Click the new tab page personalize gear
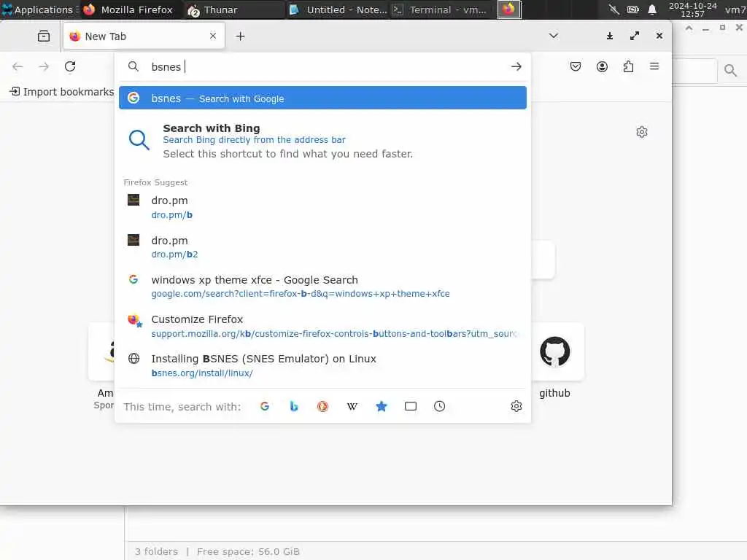Screen dimensions: 747x560 642,132
